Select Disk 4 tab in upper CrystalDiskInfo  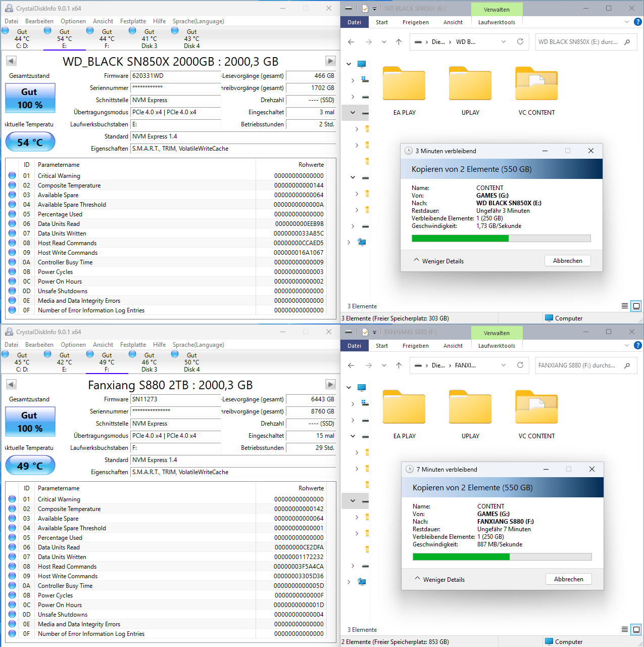(x=191, y=38)
